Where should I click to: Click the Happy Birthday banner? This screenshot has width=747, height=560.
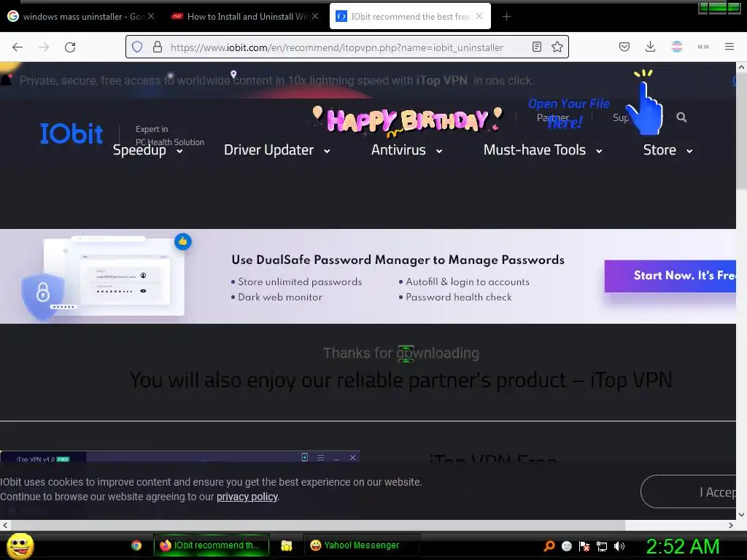click(x=406, y=120)
